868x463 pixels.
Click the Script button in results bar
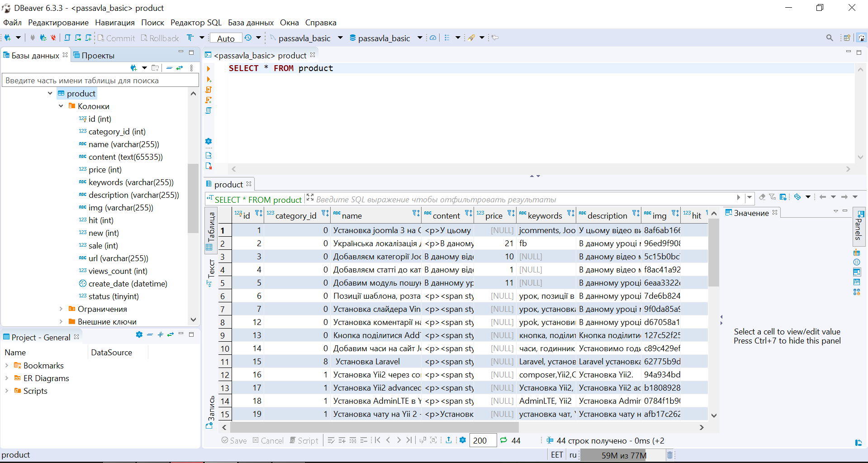point(304,440)
